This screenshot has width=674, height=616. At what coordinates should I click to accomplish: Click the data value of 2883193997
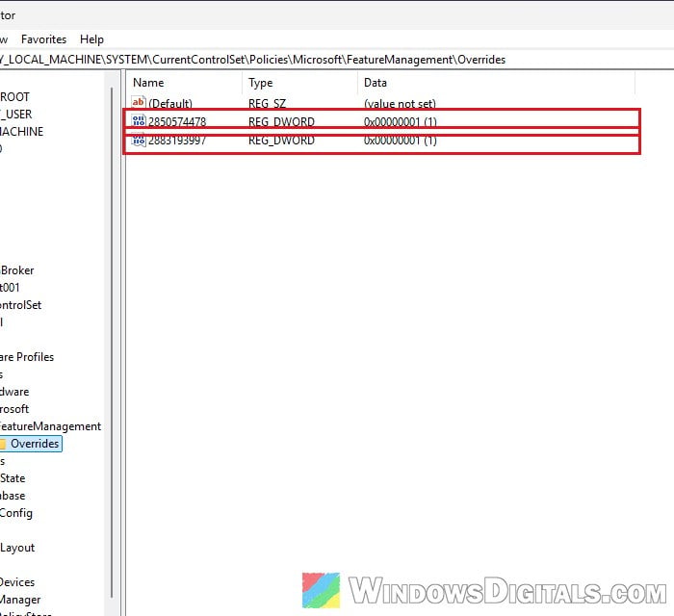point(401,140)
